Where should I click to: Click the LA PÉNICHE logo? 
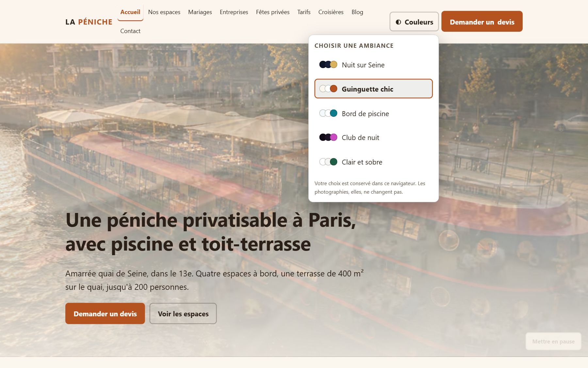click(89, 22)
